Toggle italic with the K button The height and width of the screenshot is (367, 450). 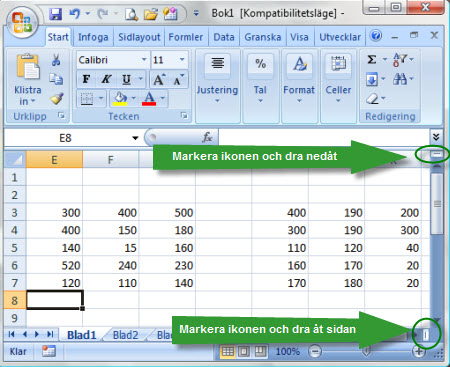[106, 79]
